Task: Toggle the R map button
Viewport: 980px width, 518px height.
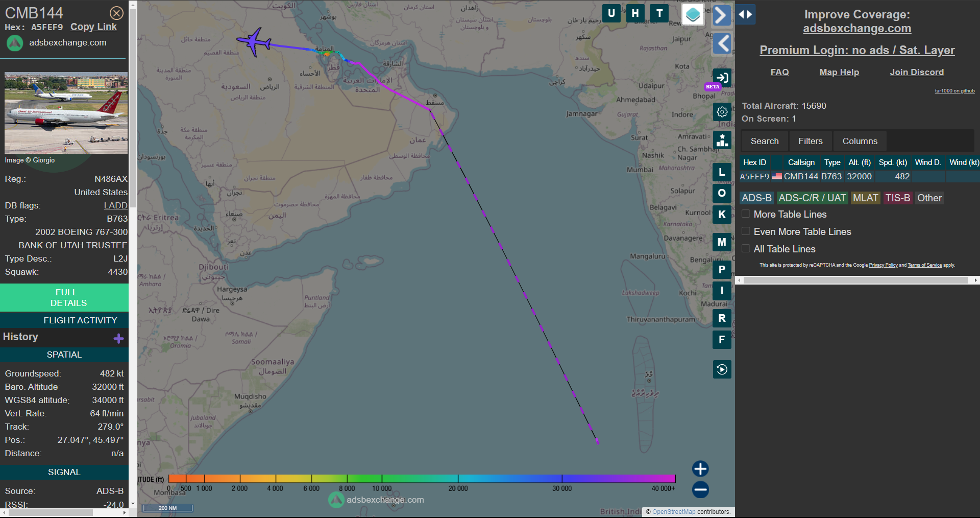Action: point(722,318)
